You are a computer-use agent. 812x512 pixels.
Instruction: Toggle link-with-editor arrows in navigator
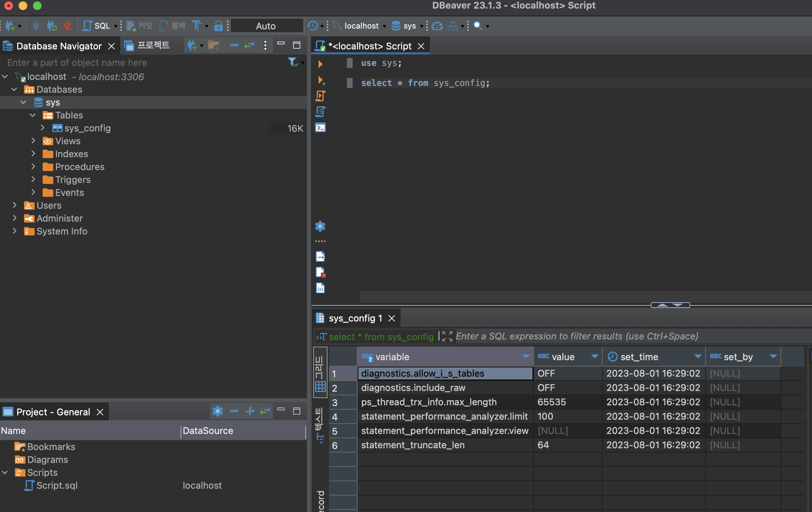pos(249,45)
